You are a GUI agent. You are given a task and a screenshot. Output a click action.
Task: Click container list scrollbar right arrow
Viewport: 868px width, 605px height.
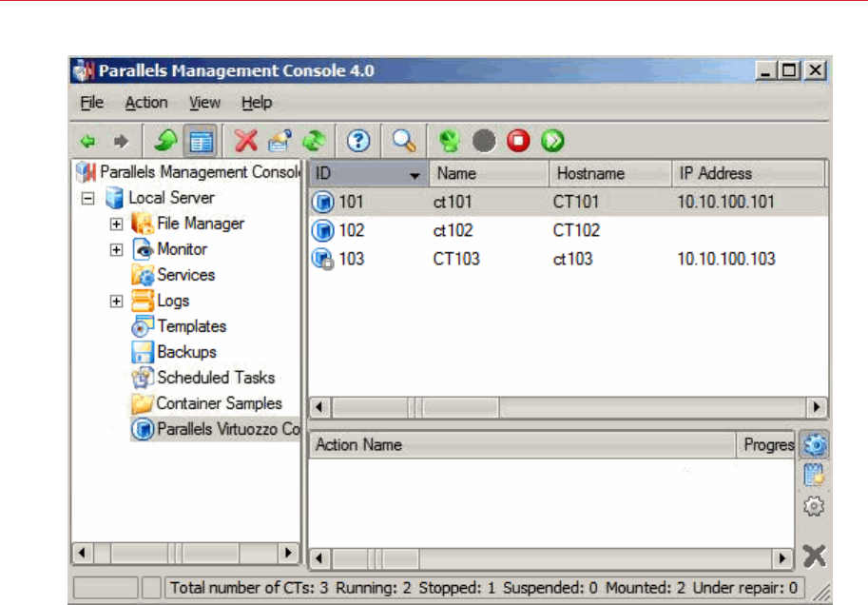817,408
